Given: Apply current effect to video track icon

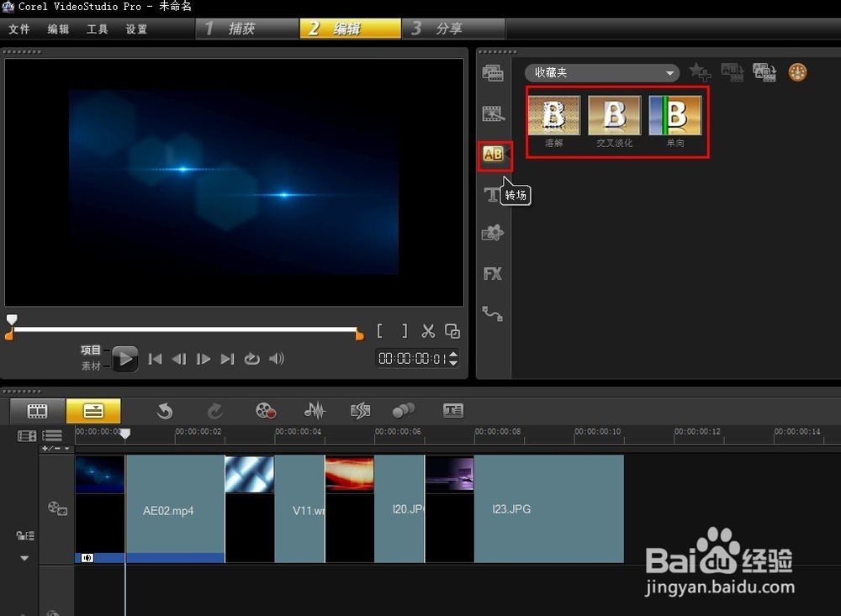Looking at the screenshot, I should [x=733, y=71].
